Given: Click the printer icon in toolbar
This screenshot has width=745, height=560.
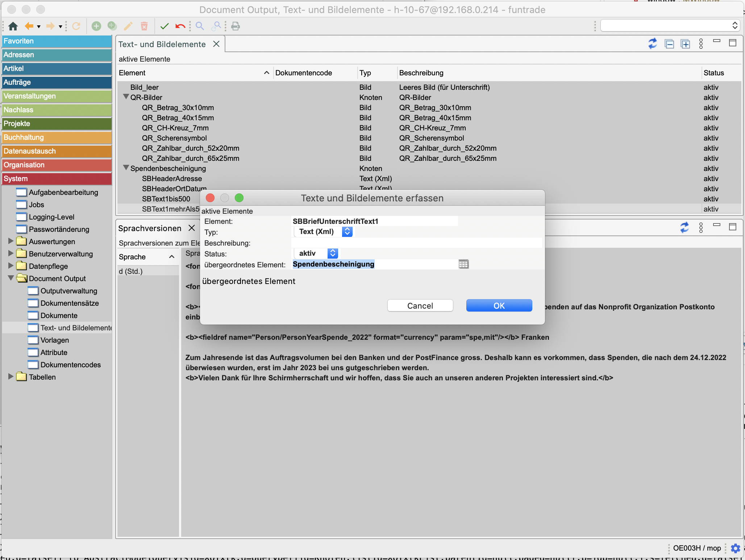Looking at the screenshot, I should coord(236,26).
